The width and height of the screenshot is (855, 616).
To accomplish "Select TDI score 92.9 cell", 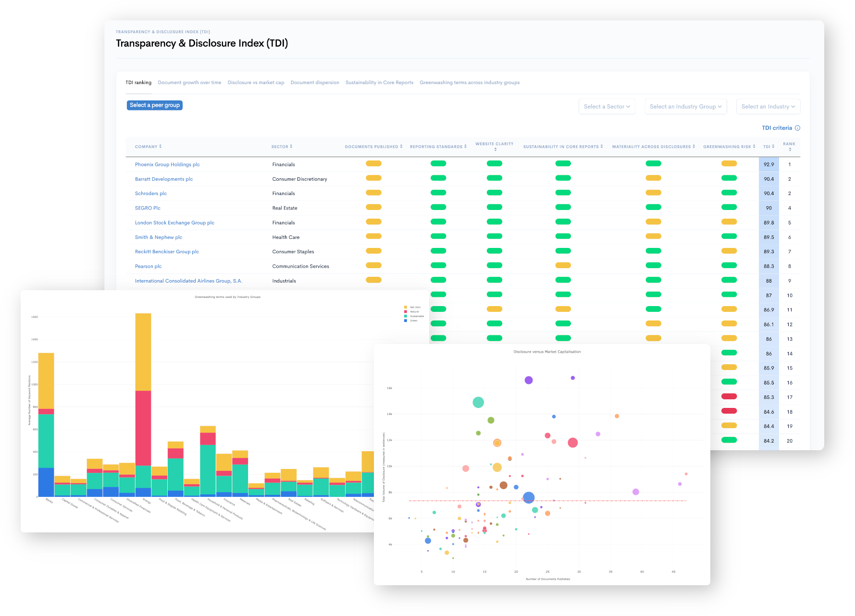I will pos(769,164).
